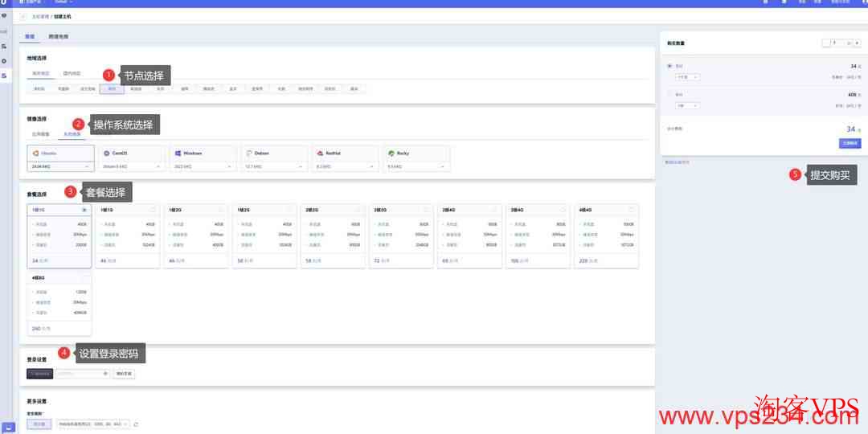
Task: Select the 408 yuan billing radio option
Action: tap(670, 94)
